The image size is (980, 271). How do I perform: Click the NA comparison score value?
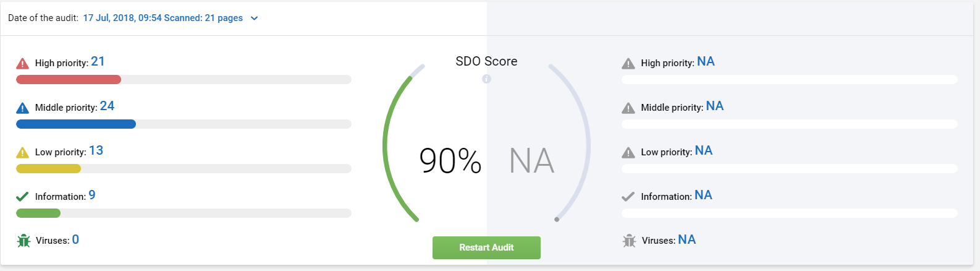point(531,161)
